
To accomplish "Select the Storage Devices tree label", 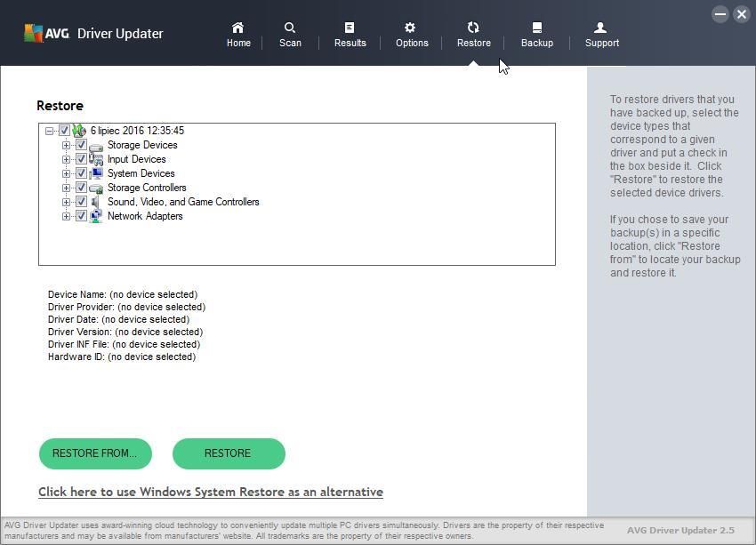I will [142, 145].
